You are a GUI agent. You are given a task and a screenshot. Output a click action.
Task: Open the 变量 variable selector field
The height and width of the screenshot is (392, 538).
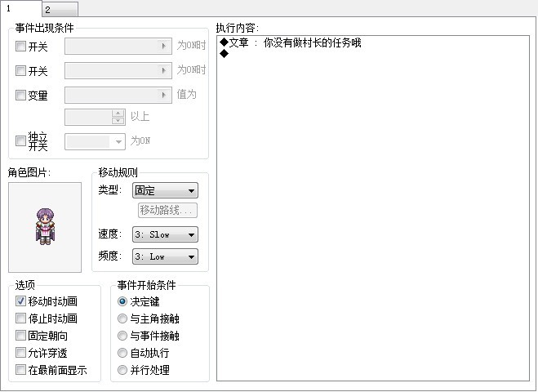[x=118, y=95]
